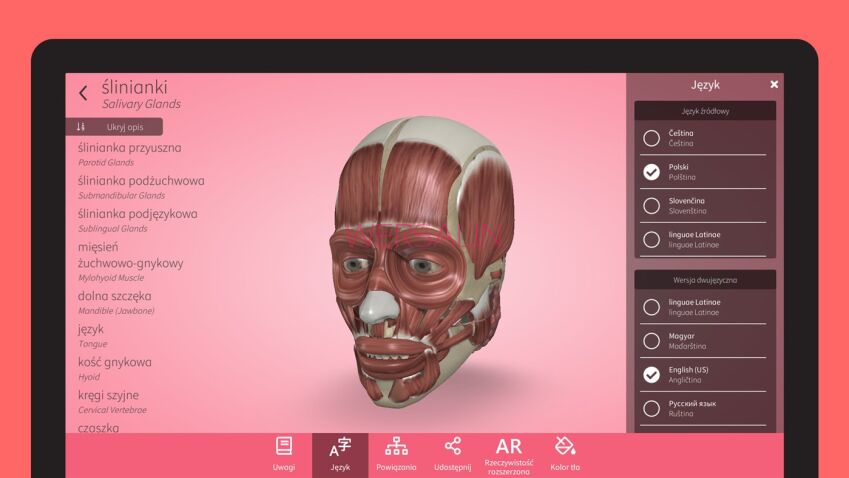Collapse the Język źródłowy section header
Viewport: 849px width, 478px height.
coord(705,111)
